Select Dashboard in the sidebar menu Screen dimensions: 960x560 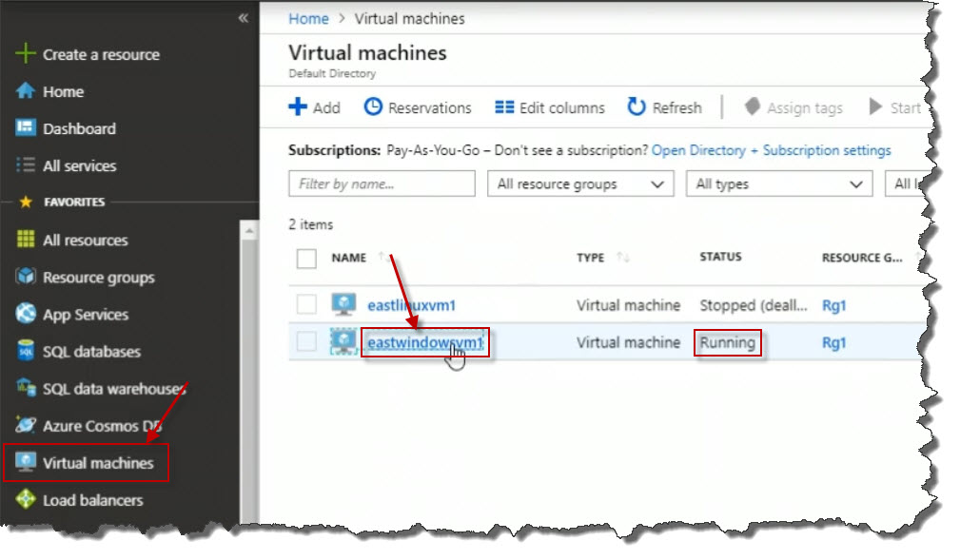point(79,128)
